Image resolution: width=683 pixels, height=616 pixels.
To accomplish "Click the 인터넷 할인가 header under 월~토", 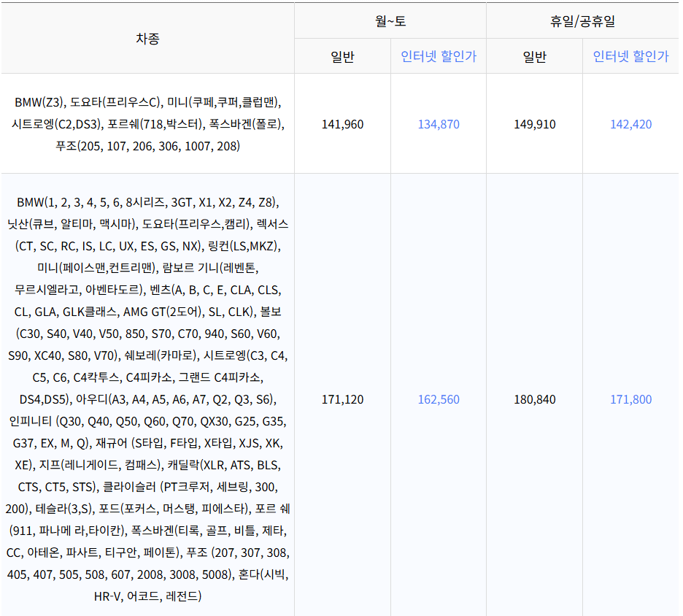I will coord(438,55).
